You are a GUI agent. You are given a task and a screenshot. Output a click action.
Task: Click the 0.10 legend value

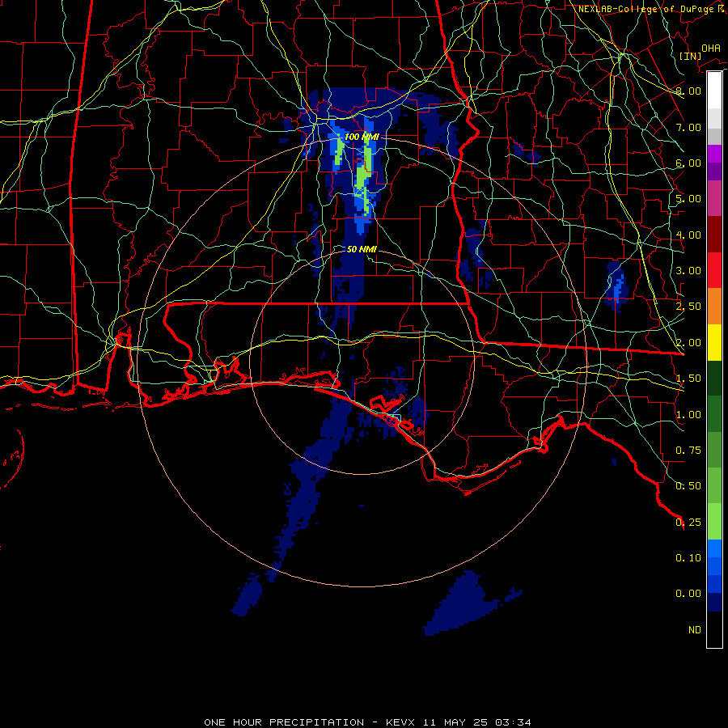tap(688, 558)
